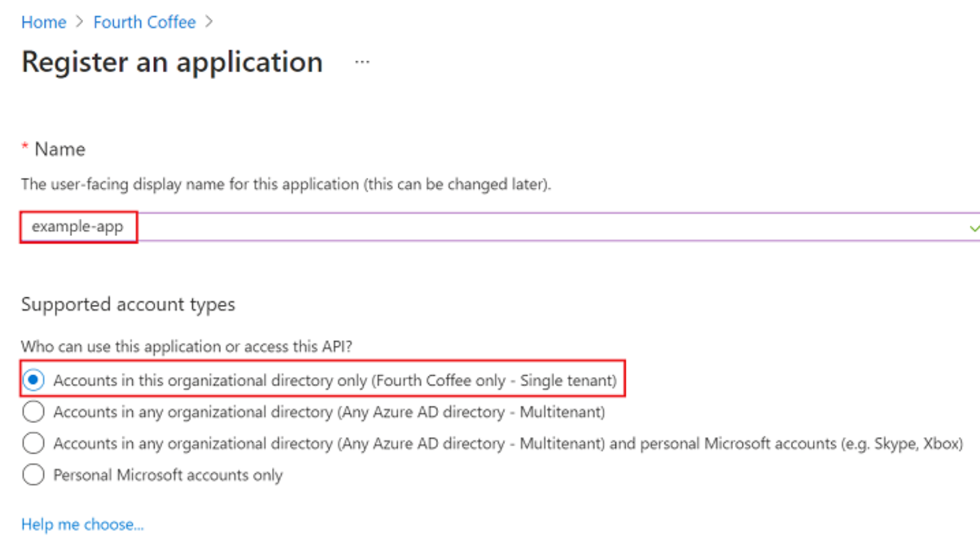This screenshot has height=541, width=980.
Task: Click the green validation checkmark icon
Action: pos(974,228)
